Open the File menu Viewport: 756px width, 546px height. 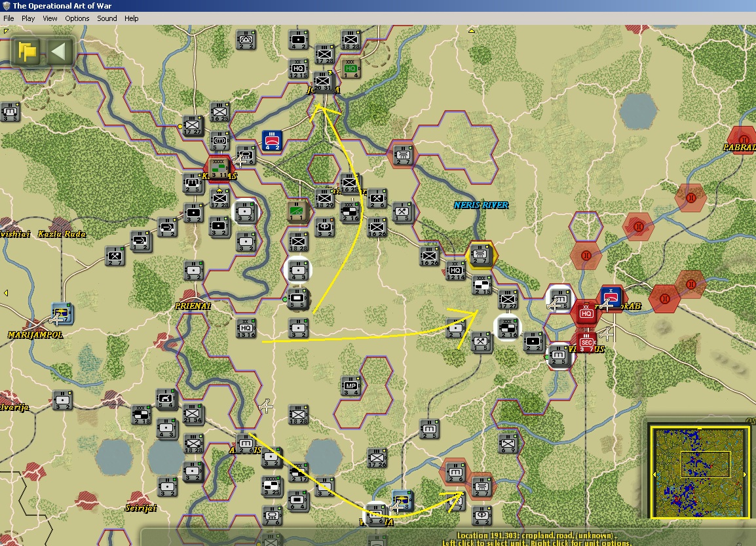pos(9,18)
